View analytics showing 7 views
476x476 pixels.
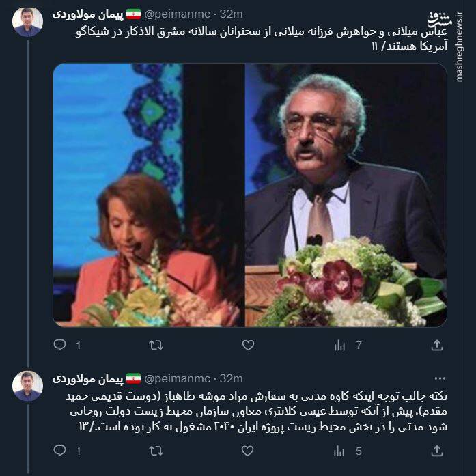[x=348, y=345]
